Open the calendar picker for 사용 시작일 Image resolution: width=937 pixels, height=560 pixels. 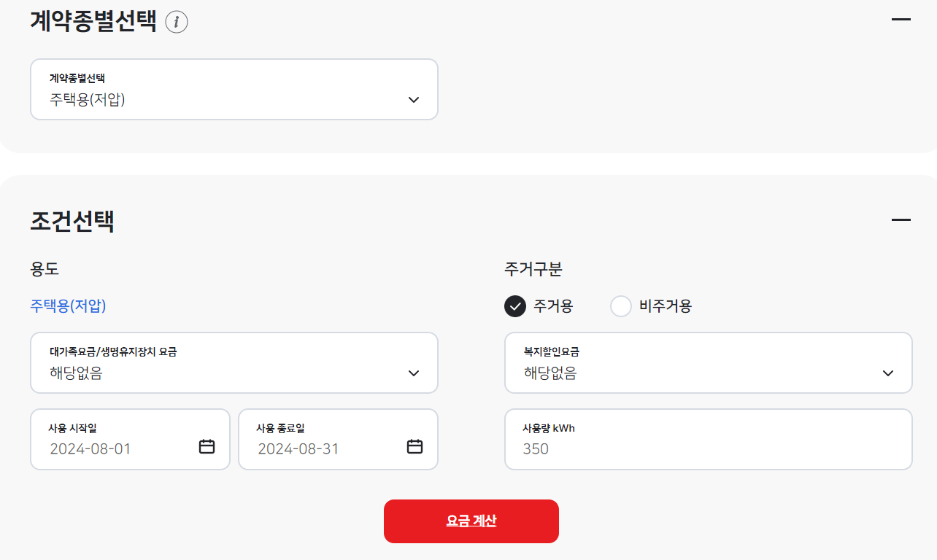(207, 445)
